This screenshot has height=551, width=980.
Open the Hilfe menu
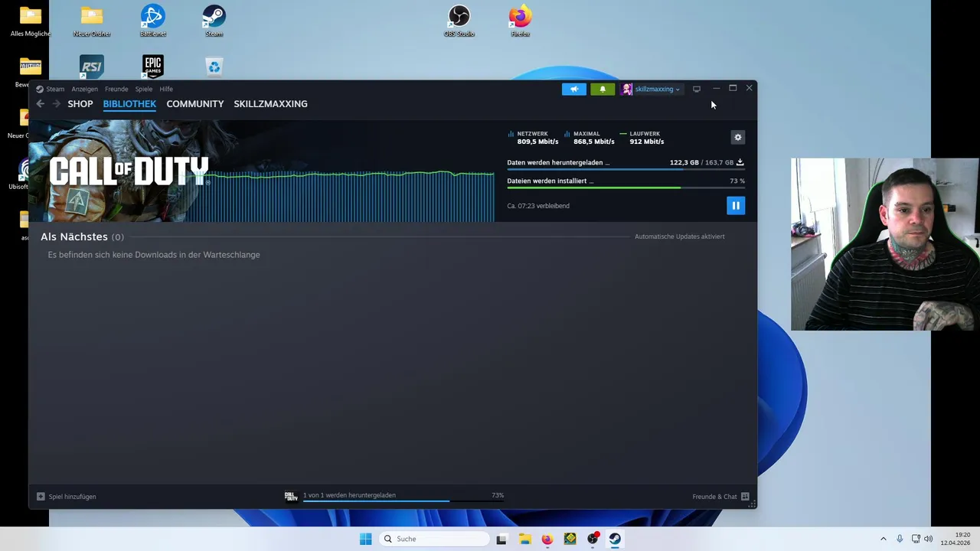(166, 90)
